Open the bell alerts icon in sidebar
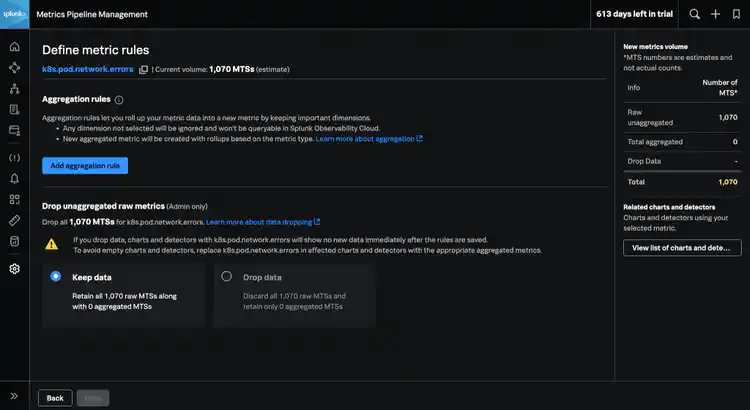 pyautogui.click(x=14, y=178)
